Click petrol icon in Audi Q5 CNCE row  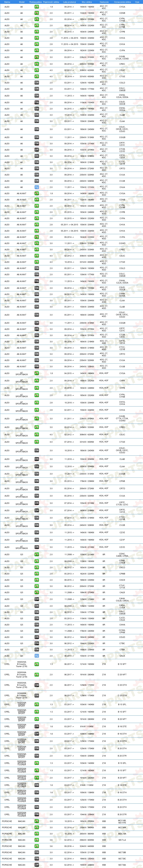coord(37,580)
